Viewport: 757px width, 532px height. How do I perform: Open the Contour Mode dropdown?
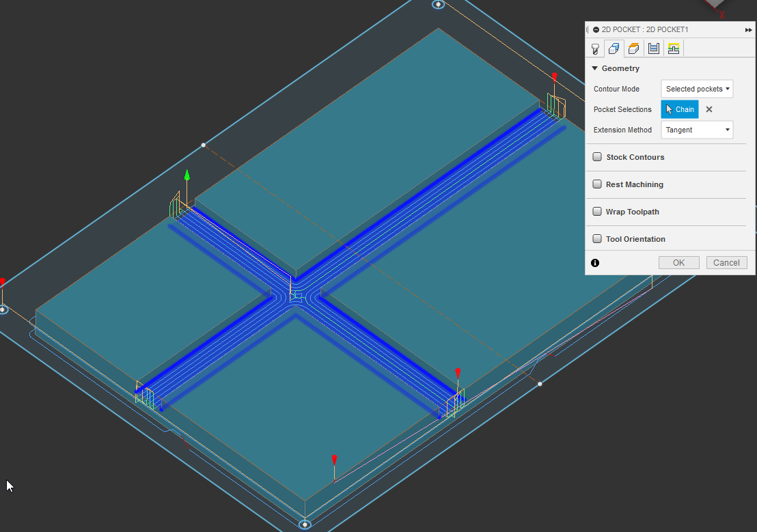coord(696,88)
